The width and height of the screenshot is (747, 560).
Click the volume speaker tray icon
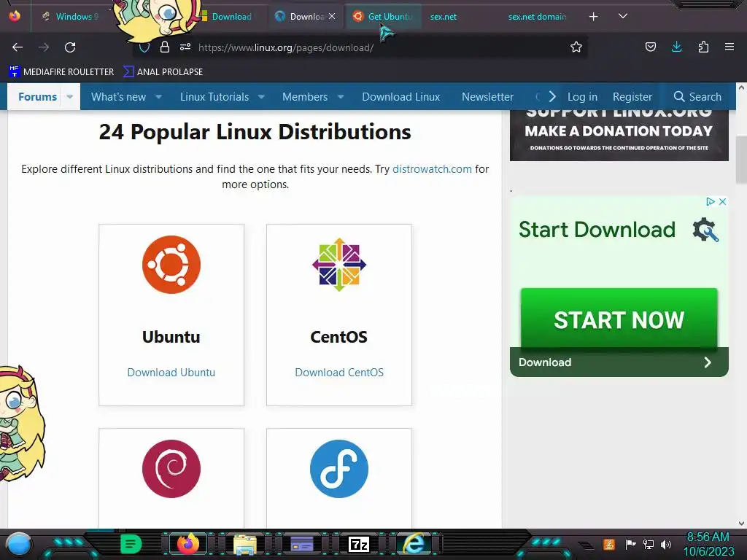(x=666, y=544)
